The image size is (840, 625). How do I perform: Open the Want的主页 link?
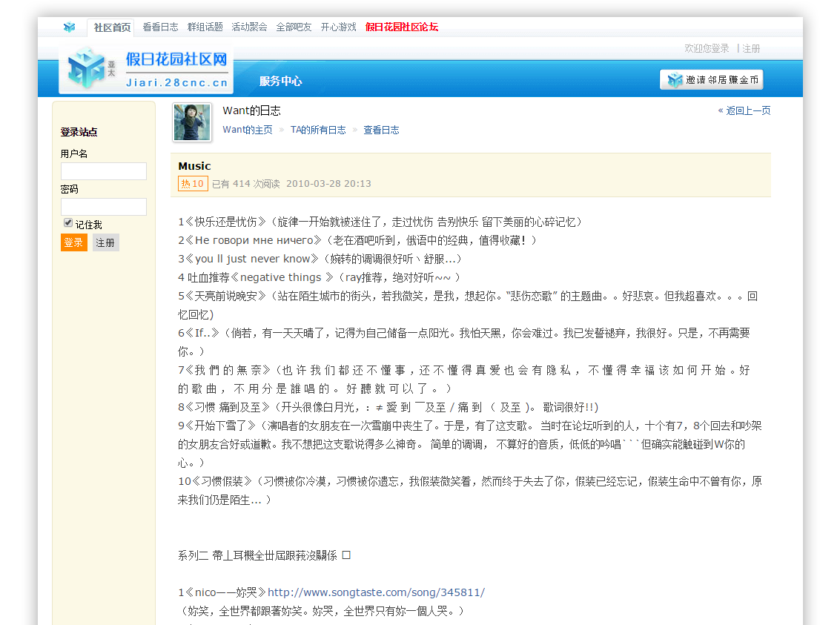click(x=248, y=130)
